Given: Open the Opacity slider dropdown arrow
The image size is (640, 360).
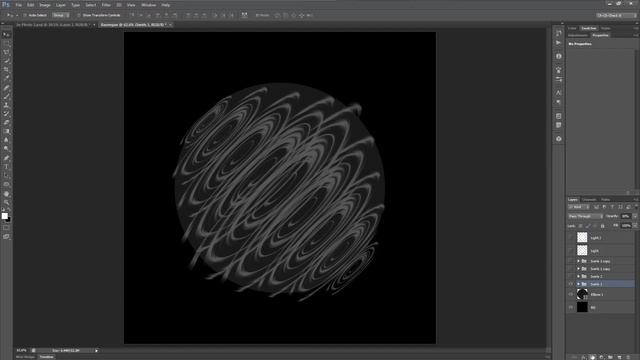Looking at the screenshot, I should (x=635, y=216).
